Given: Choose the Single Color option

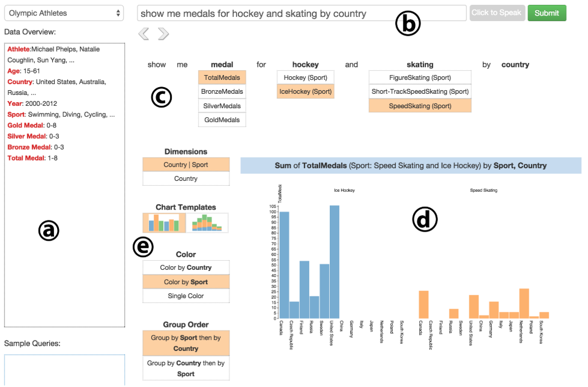Looking at the screenshot, I should coord(186,296).
